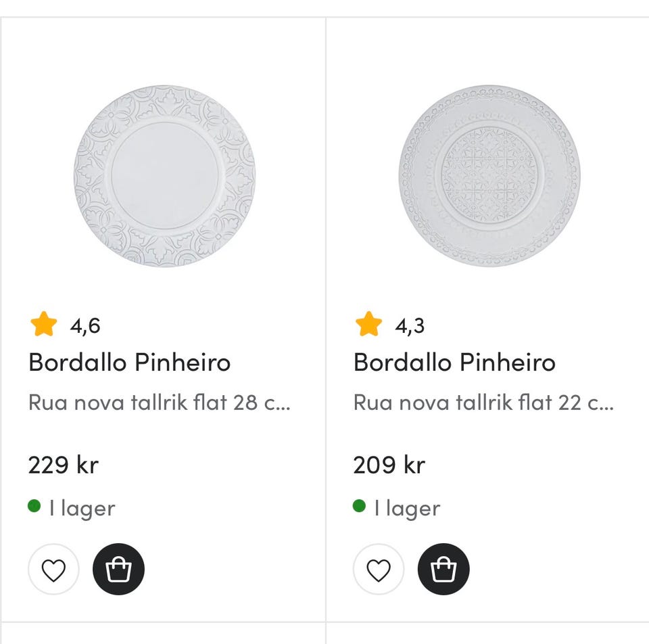Add the 209 kr plate to cart
The width and height of the screenshot is (649, 644).
[x=443, y=570]
